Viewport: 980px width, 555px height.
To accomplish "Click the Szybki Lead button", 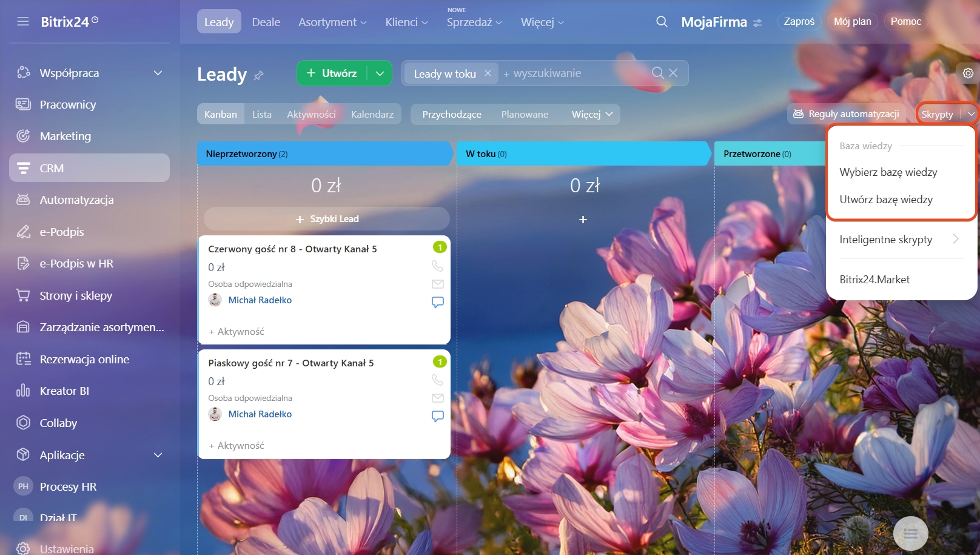I will pos(327,219).
